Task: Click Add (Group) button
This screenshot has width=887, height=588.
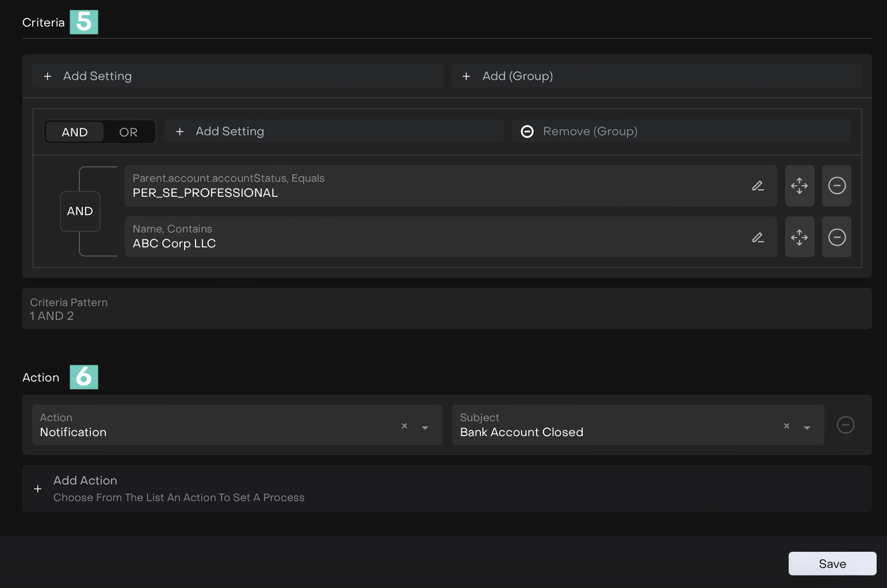Action: coord(656,76)
